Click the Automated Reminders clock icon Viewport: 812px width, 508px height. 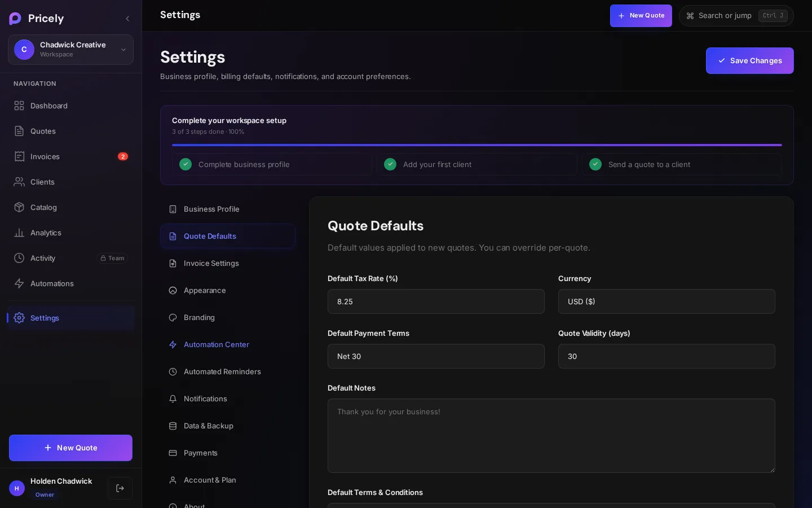pyautogui.click(x=173, y=371)
